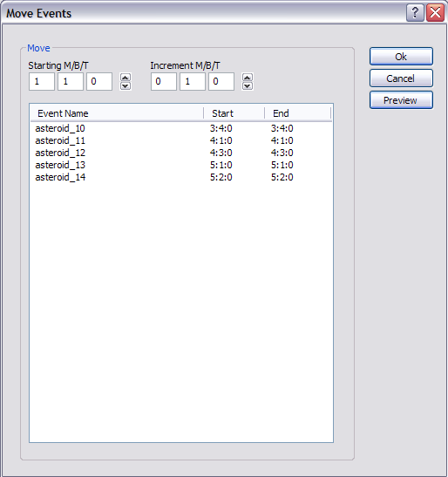Focus the Starting beat field
The width and height of the screenshot is (448, 477).
point(71,81)
